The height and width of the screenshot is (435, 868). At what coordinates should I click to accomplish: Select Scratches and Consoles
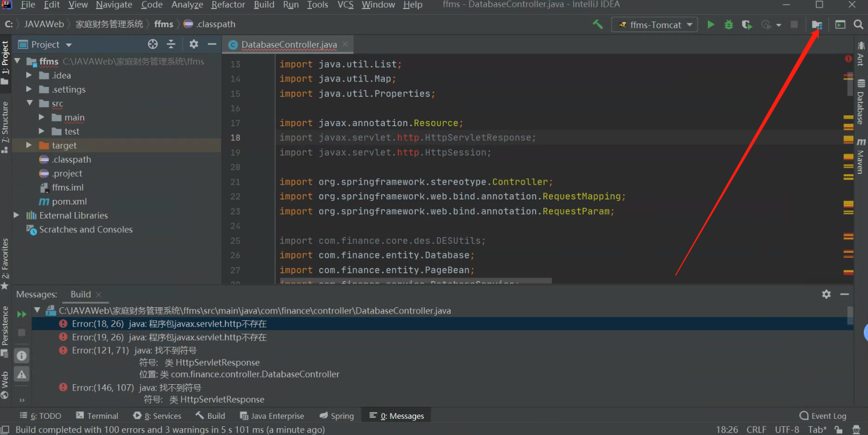pos(86,229)
